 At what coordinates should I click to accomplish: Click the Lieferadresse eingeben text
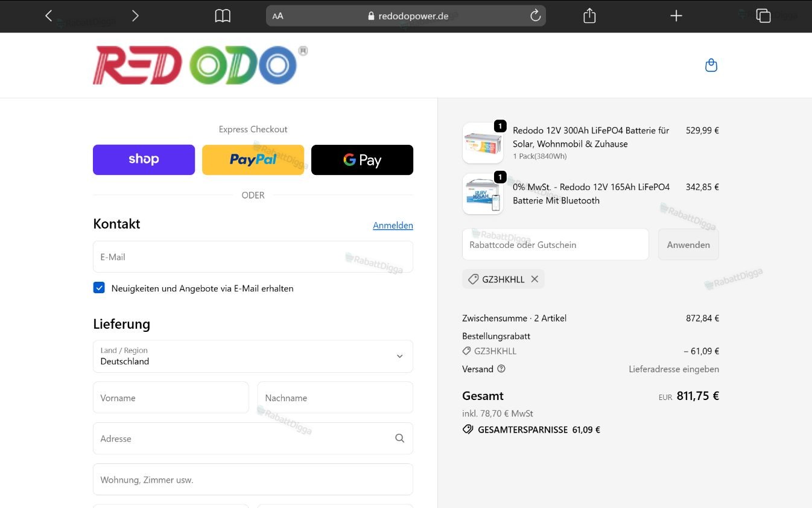[674, 369]
